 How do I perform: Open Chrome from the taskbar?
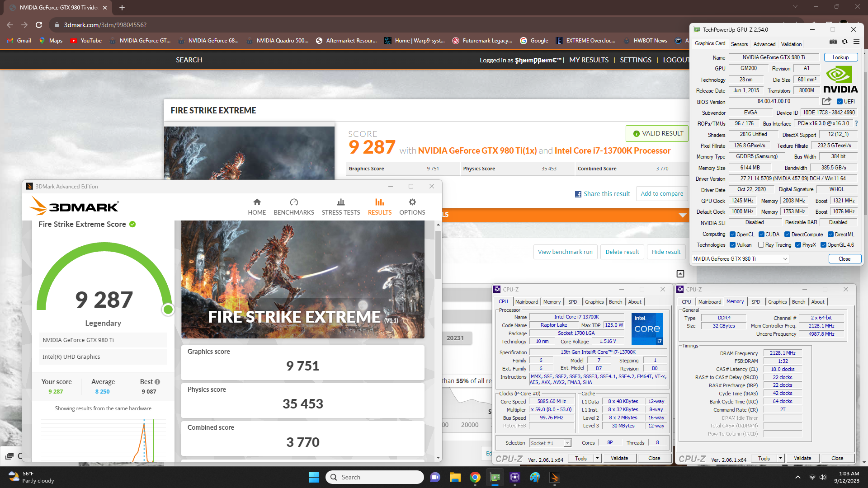(475, 477)
